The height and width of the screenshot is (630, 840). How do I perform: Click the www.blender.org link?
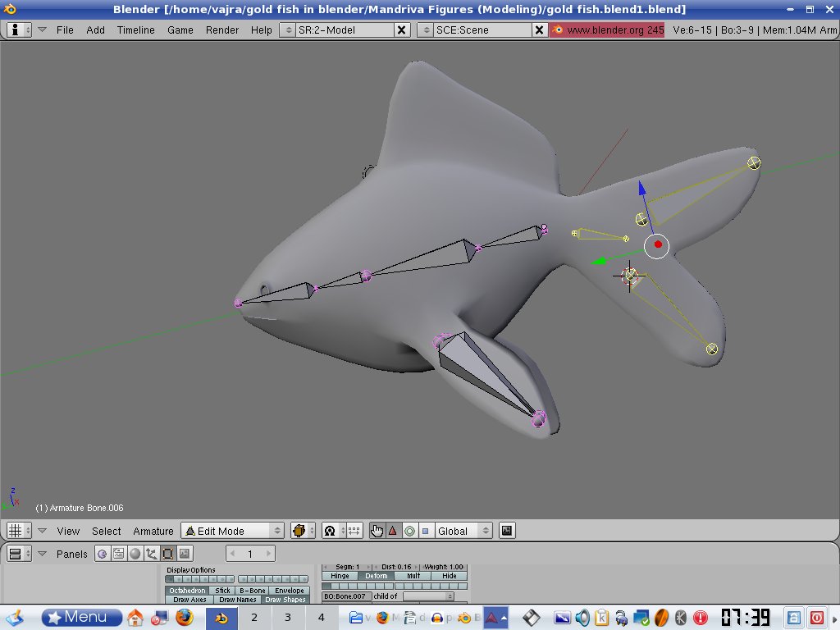tap(607, 30)
